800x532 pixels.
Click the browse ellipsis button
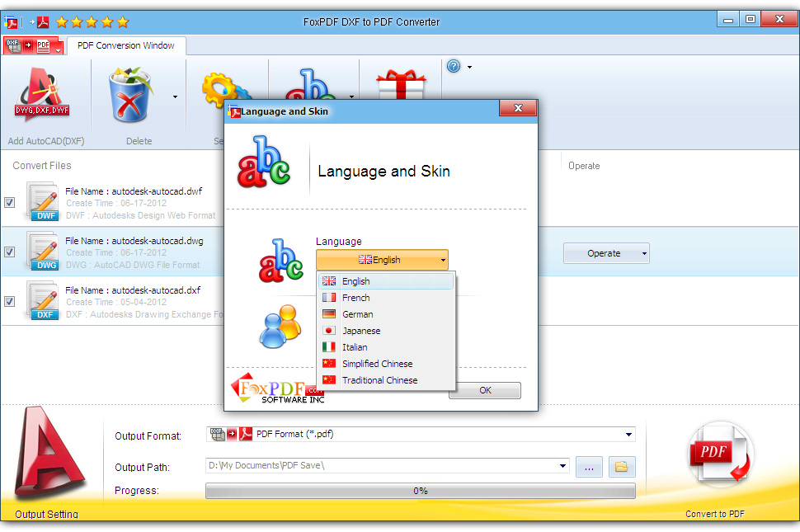coord(589,467)
